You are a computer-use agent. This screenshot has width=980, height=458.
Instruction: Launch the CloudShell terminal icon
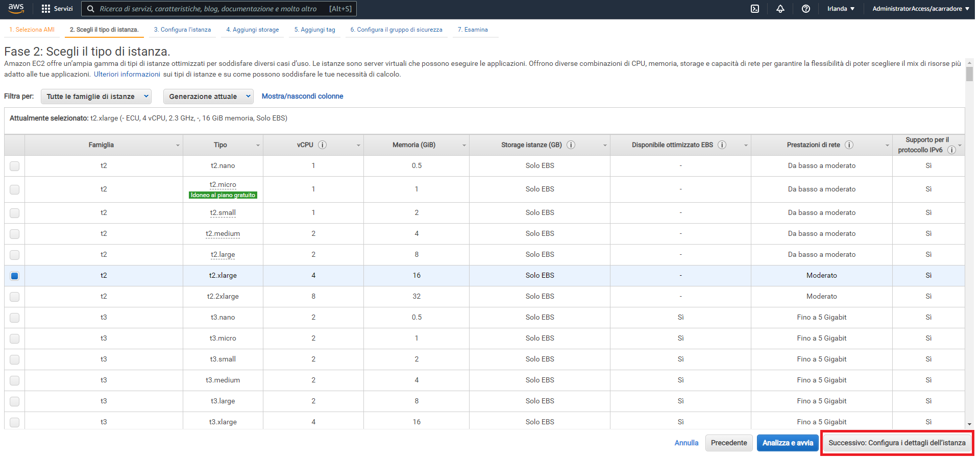pos(755,9)
